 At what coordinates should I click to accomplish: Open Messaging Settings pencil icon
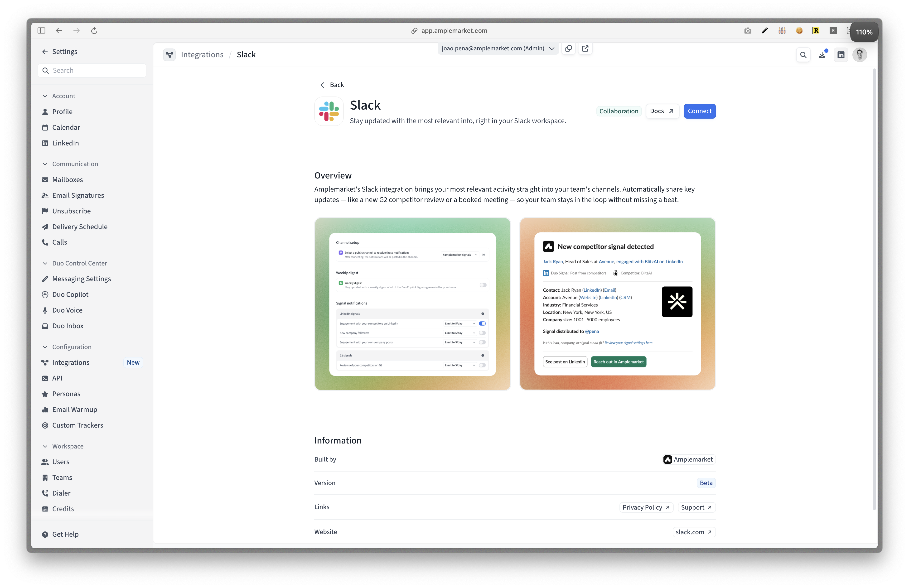point(45,279)
